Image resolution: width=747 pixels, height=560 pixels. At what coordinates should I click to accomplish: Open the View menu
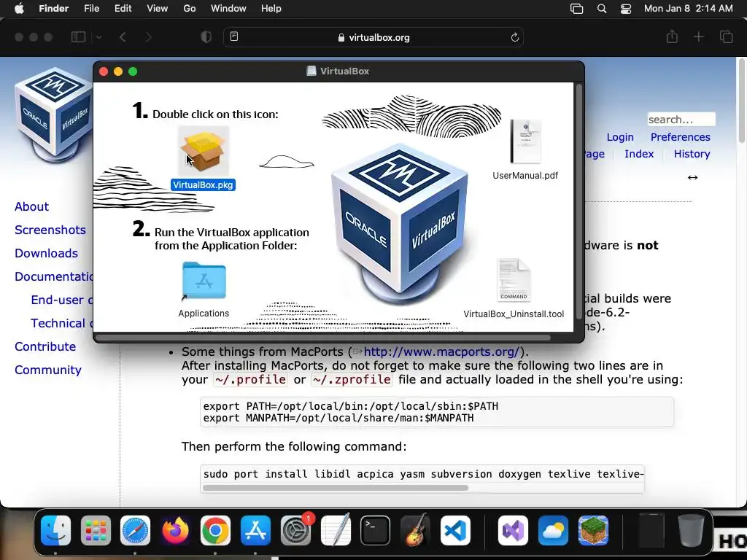click(x=158, y=9)
